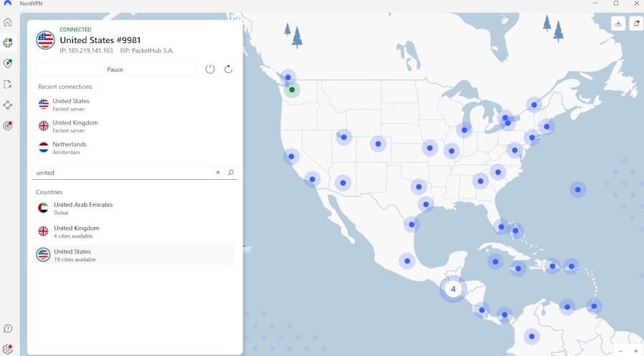The image size is (644, 356).
Task: Select the New York map marker
Action: point(532,138)
